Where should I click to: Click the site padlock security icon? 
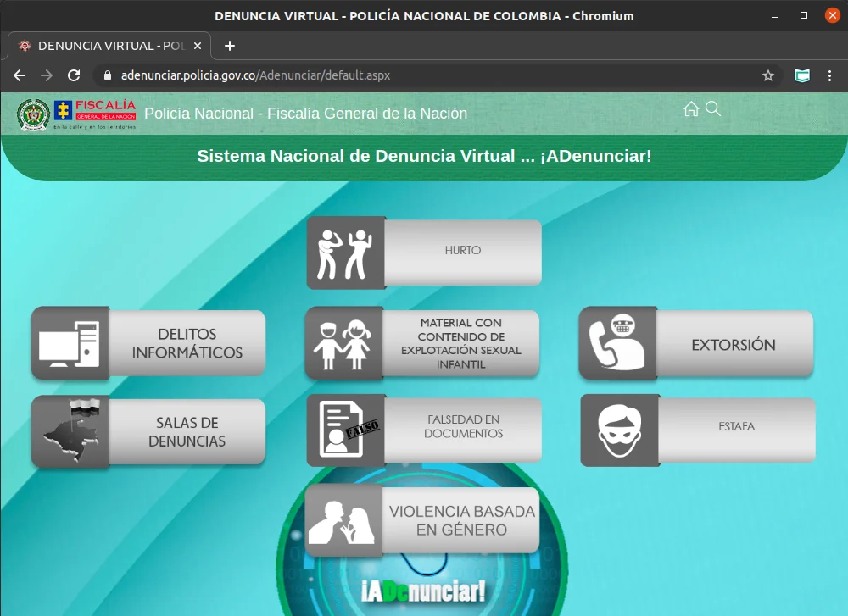click(x=108, y=75)
